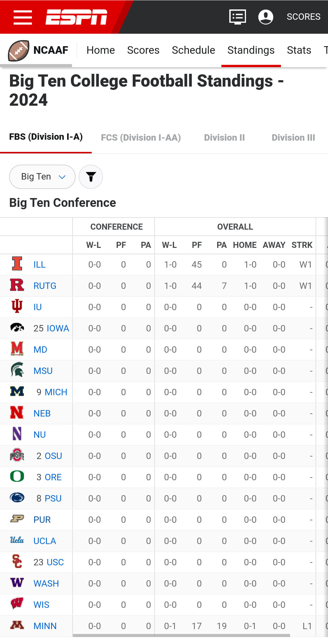
Task: Open the news feed icon
Action: (237, 17)
